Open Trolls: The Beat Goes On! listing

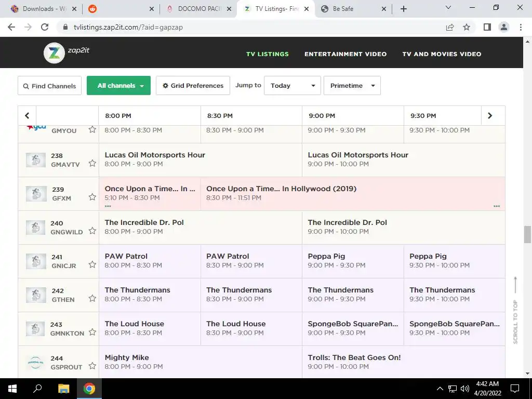[403, 362]
